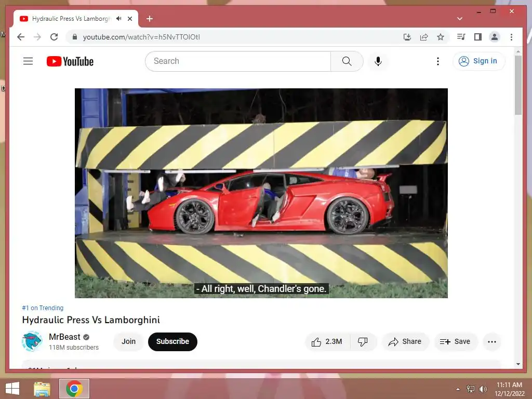Go to YouTube home via logo

point(70,61)
